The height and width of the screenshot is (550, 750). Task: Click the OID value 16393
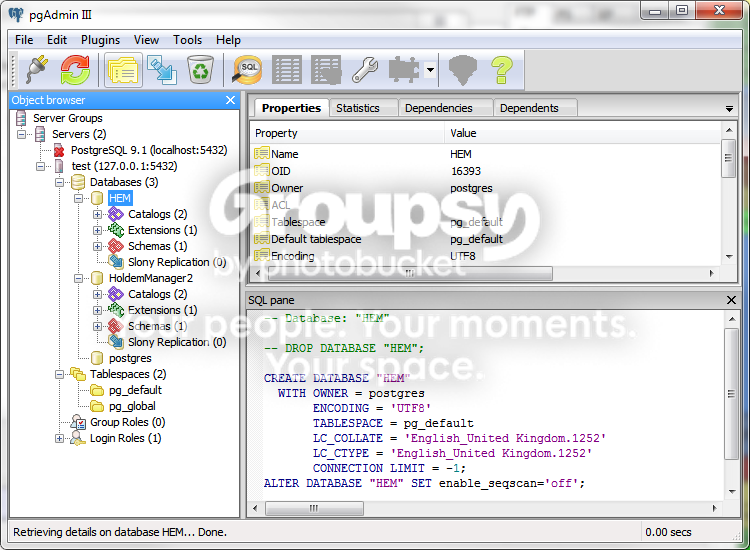point(466,171)
